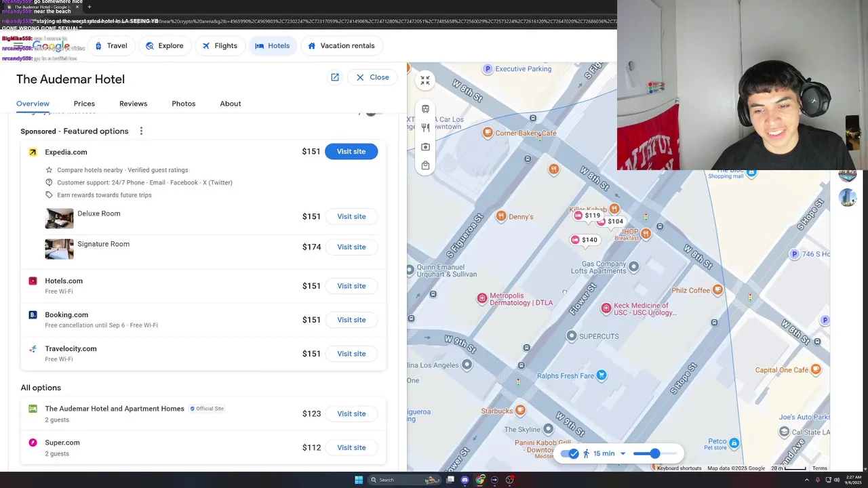Open Windows Start menu
Image resolution: width=868 pixels, height=488 pixels.
pos(359,480)
